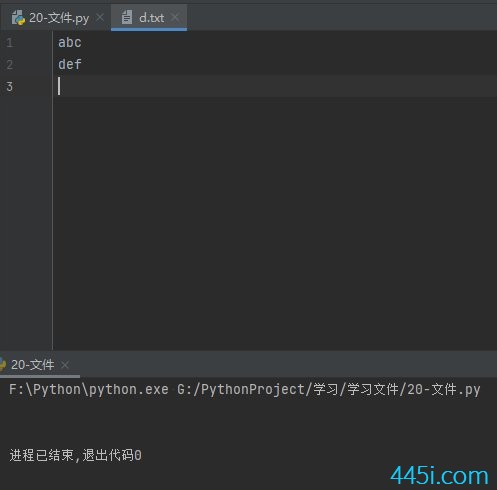The height and width of the screenshot is (490, 497).
Task: Click the text file icon on d.txt tab
Action: pyautogui.click(x=127, y=17)
